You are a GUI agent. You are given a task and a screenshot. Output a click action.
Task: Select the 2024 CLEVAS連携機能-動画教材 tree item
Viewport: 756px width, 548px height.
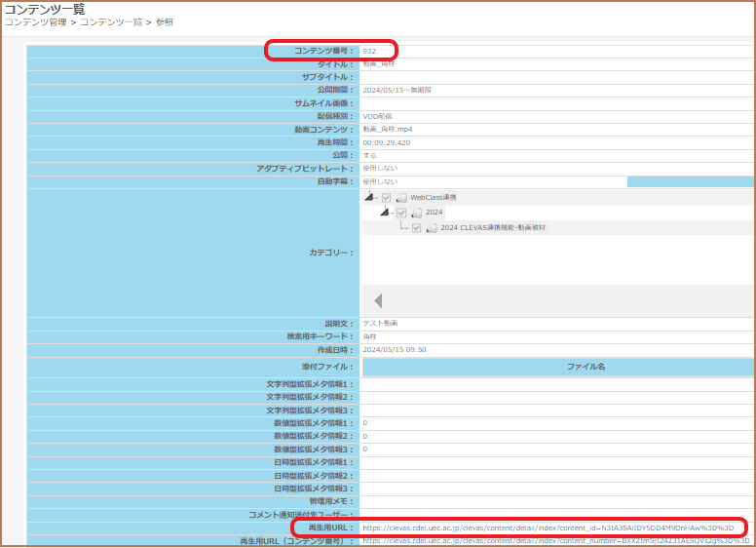[493, 228]
